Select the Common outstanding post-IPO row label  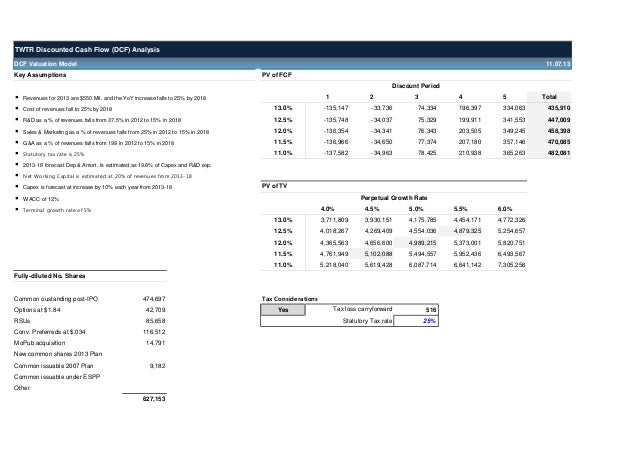click(x=56, y=299)
